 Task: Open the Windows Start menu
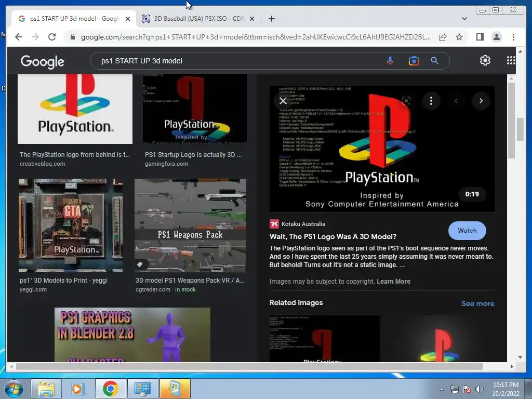(14, 389)
